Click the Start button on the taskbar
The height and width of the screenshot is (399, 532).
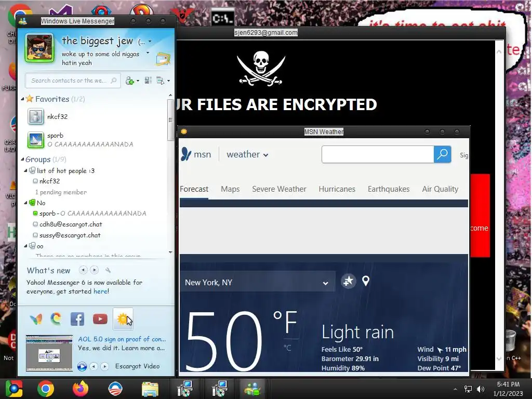coord(14,389)
